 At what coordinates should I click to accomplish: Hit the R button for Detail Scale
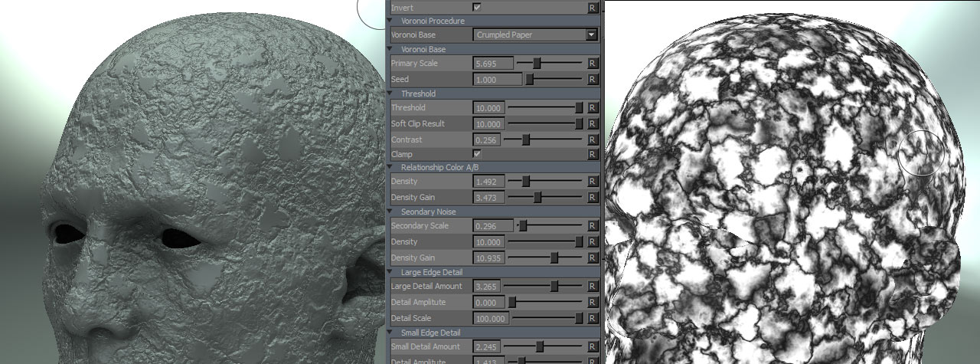click(x=592, y=319)
